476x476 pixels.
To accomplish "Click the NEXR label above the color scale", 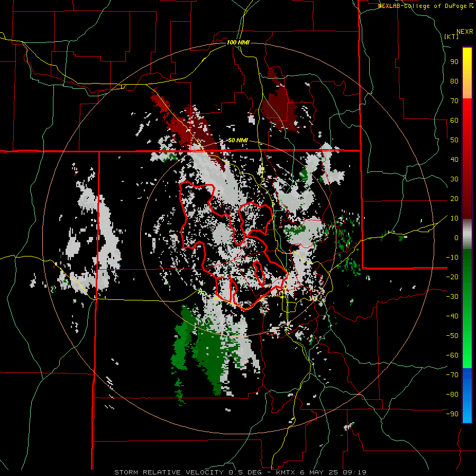I will pos(465,32).
